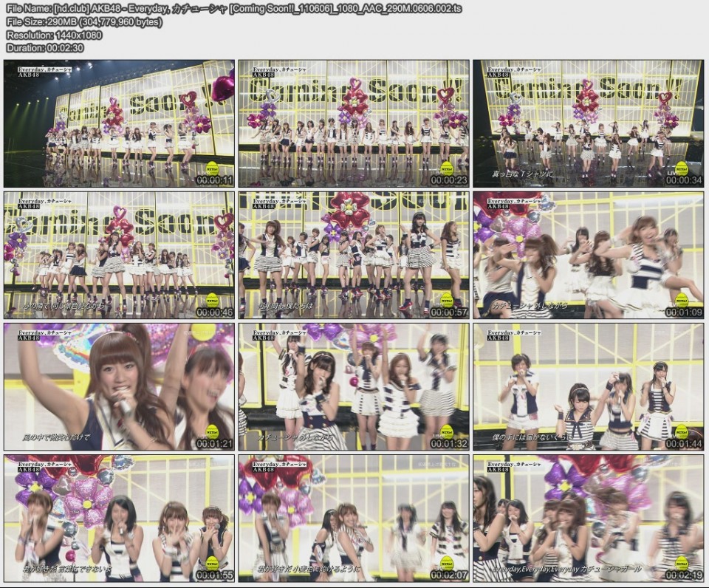Image resolution: width=709 pixels, height=588 pixels.
Task: Open the thumbnail timestamped 00:01:21
Action: pyautogui.click(x=119, y=387)
